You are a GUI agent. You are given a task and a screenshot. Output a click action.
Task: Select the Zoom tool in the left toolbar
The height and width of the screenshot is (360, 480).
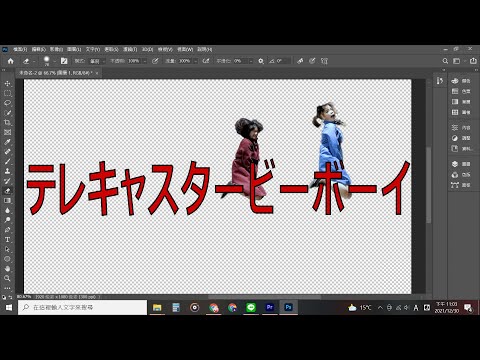coord(7,278)
